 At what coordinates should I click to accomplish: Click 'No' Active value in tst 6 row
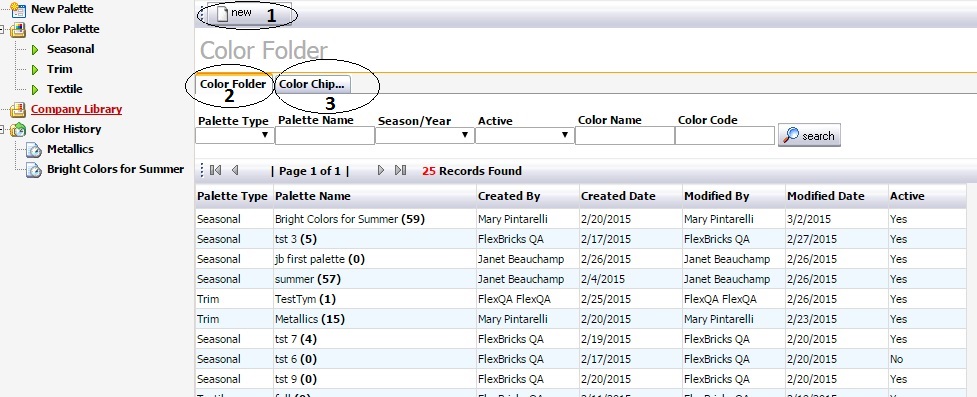pos(897,359)
